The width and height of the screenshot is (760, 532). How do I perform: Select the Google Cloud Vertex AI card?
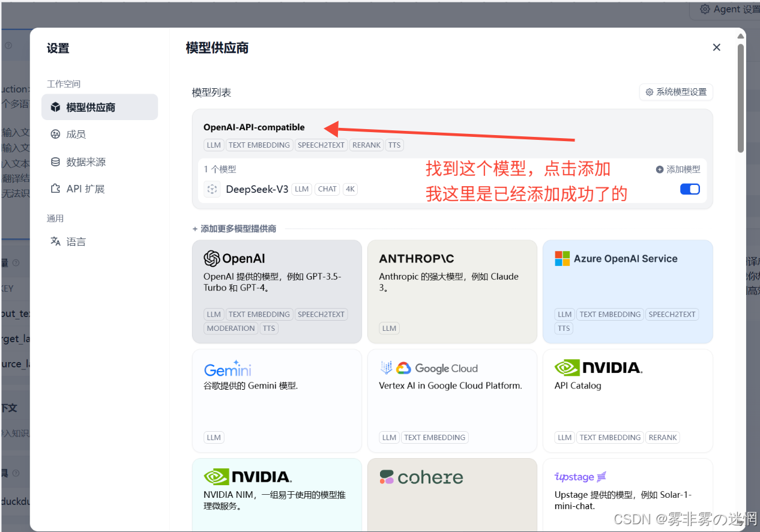[452, 401]
